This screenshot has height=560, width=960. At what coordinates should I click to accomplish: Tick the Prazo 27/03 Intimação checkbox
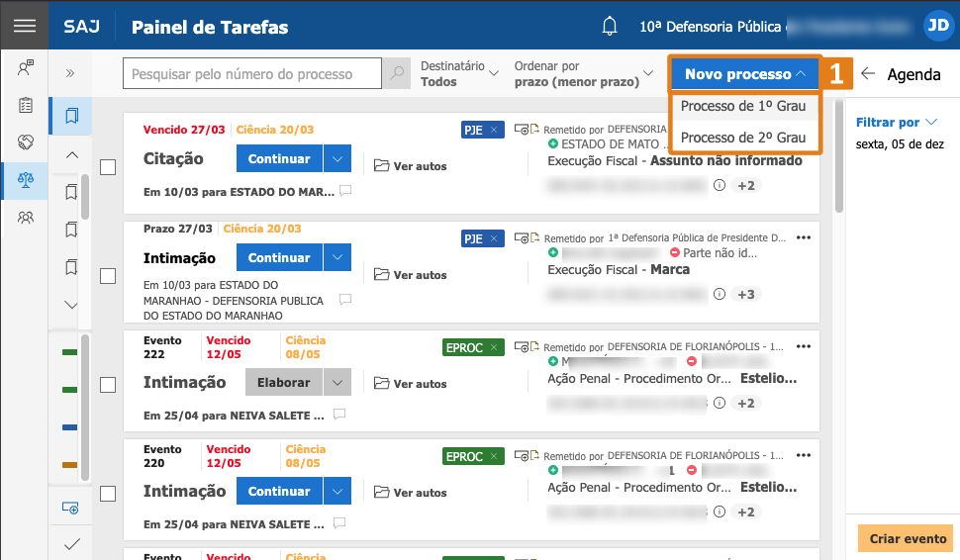point(108,276)
